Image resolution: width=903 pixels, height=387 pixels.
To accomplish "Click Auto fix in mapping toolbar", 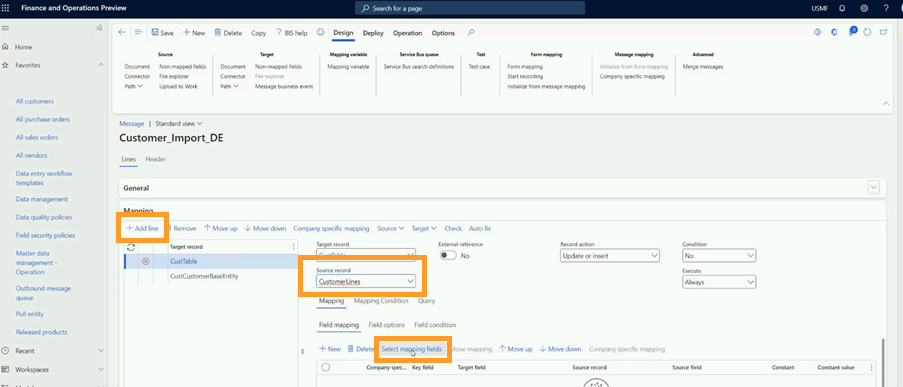I will click(480, 229).
